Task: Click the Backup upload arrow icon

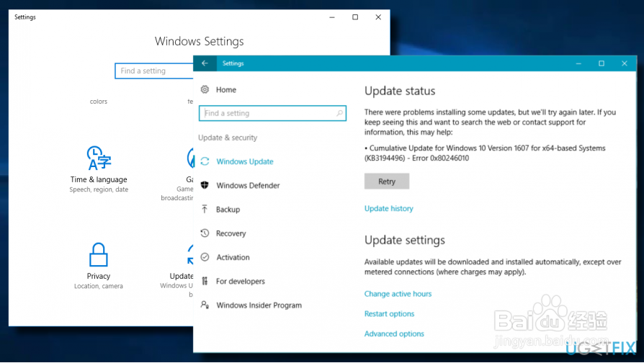Action: point(205,209)
